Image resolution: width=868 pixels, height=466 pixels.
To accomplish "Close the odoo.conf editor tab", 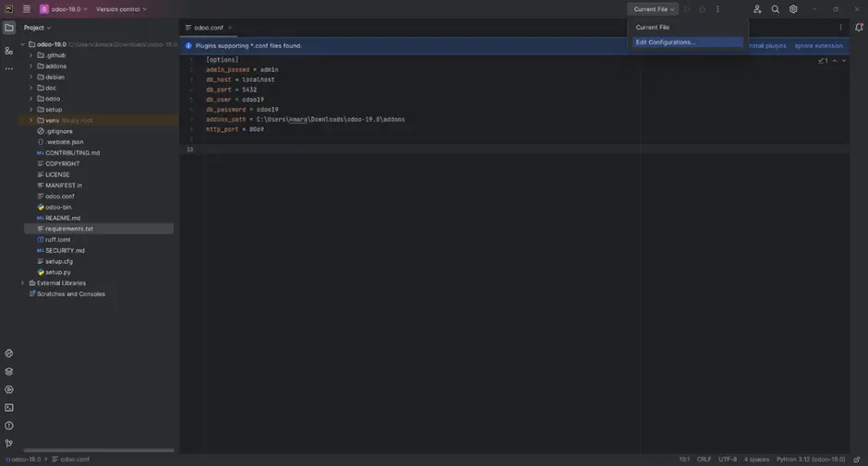I will click(x=230, y=28).
